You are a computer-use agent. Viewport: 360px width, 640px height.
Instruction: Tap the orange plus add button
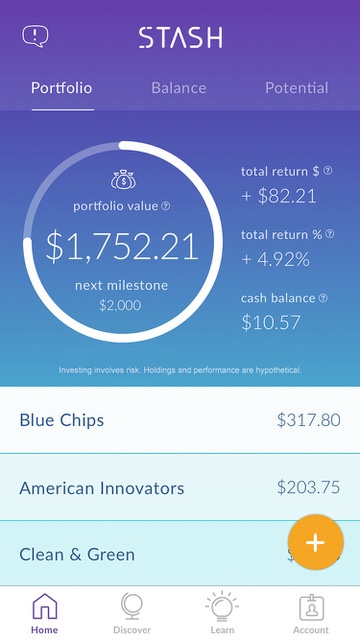[x=316, y=542]
